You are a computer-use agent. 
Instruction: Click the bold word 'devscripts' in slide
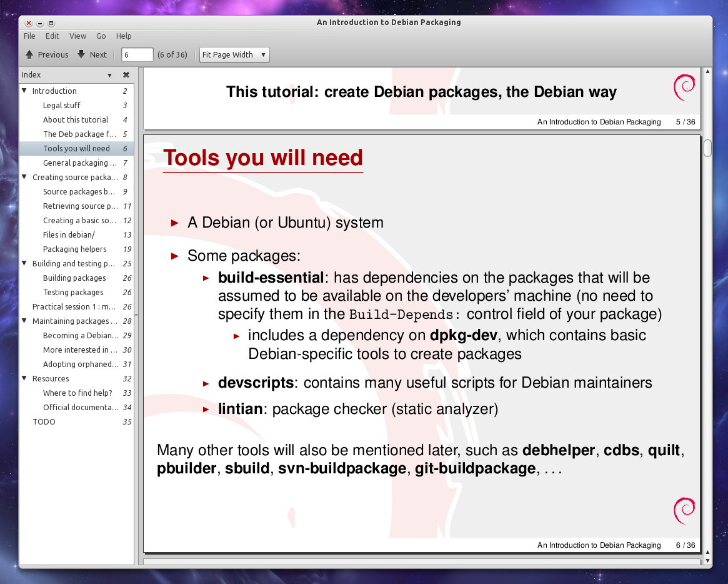[256, 383]
